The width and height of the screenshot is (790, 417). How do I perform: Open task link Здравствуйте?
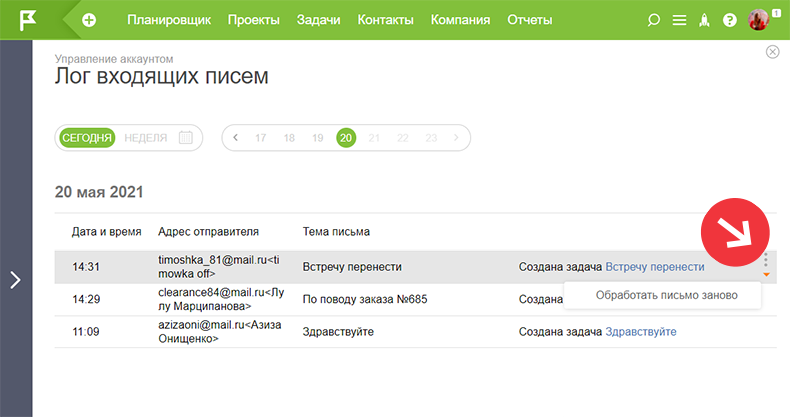tap(640, 332)
